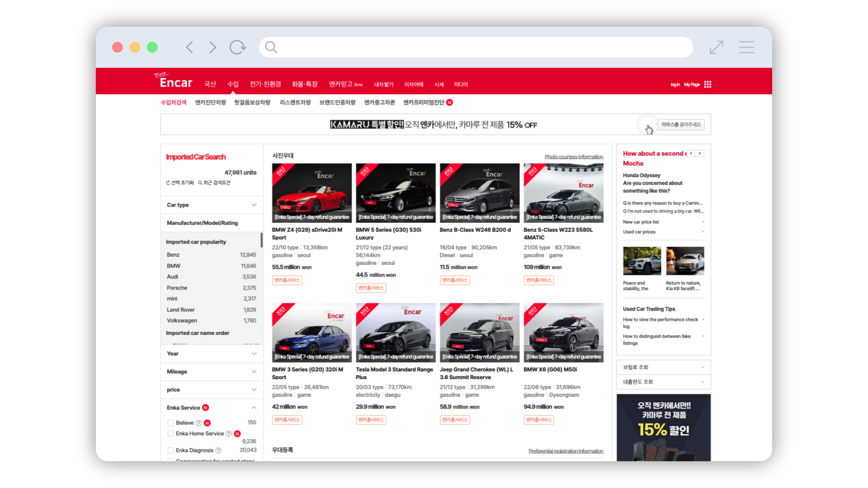Open Preferential registration information link

pyautogui.click(x=566, y=451)
